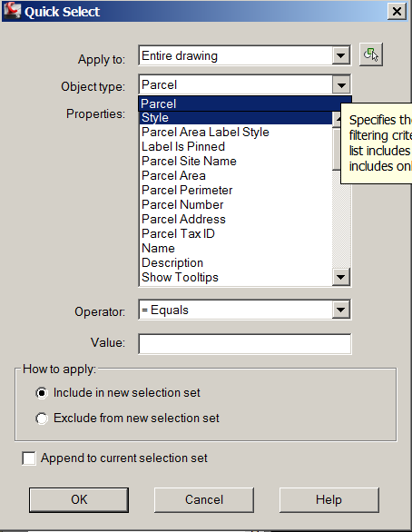
Task: Click the Select objects pick button icon
Action: pyautogui.click(x=371, y=54)
